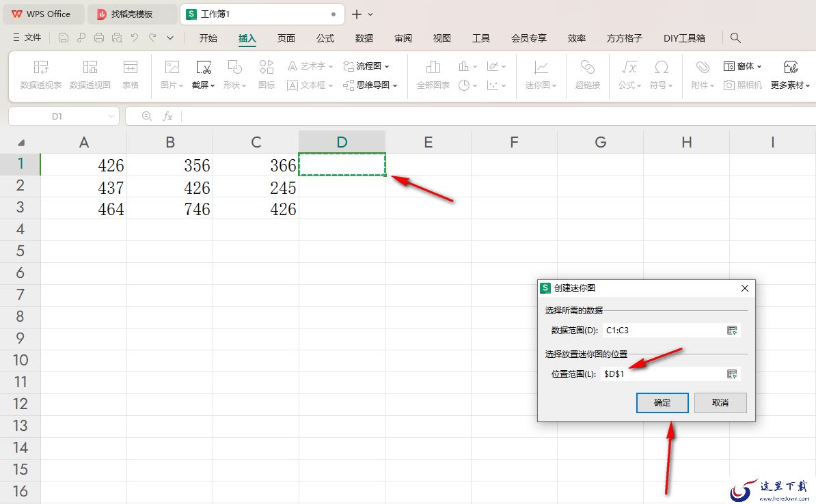Click the Save icon in quick access toolbar
816x504 pixels.
64,38
